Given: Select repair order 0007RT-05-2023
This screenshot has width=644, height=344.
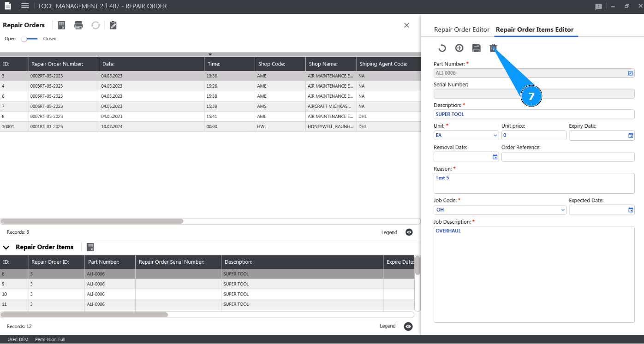Looking at the screenshot, I should 210,117.
